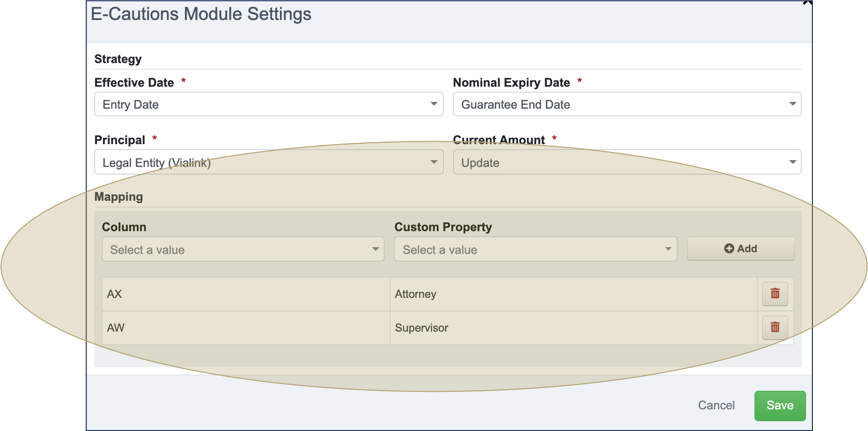Select the Attorney custom property cell

(x=573, y=294)
